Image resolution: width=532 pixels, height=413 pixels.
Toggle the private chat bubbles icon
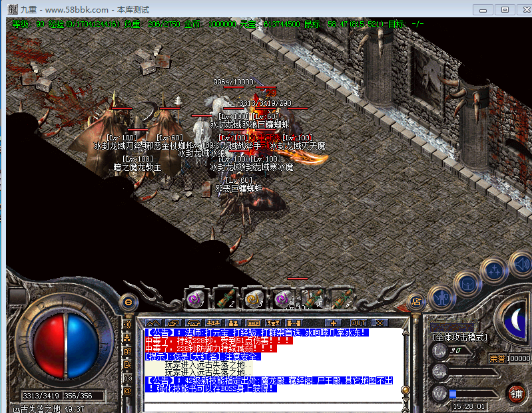[x=128, y=351]
